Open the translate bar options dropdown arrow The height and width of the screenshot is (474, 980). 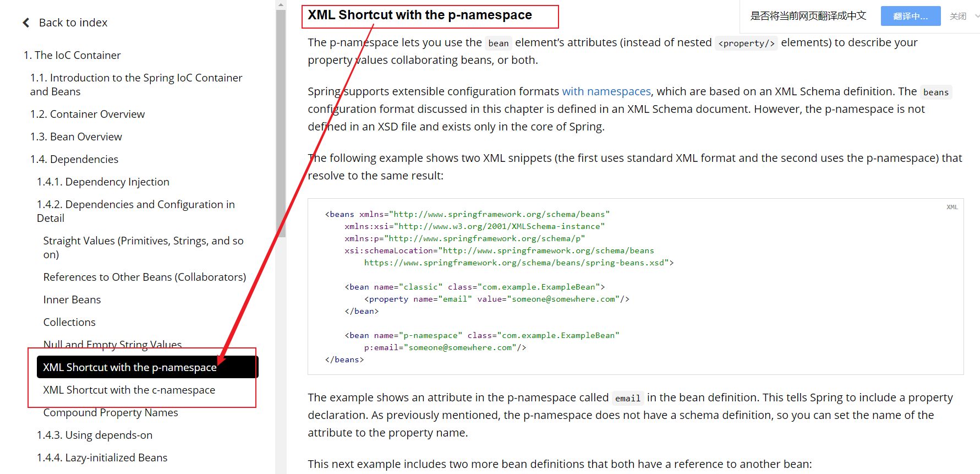977,17
